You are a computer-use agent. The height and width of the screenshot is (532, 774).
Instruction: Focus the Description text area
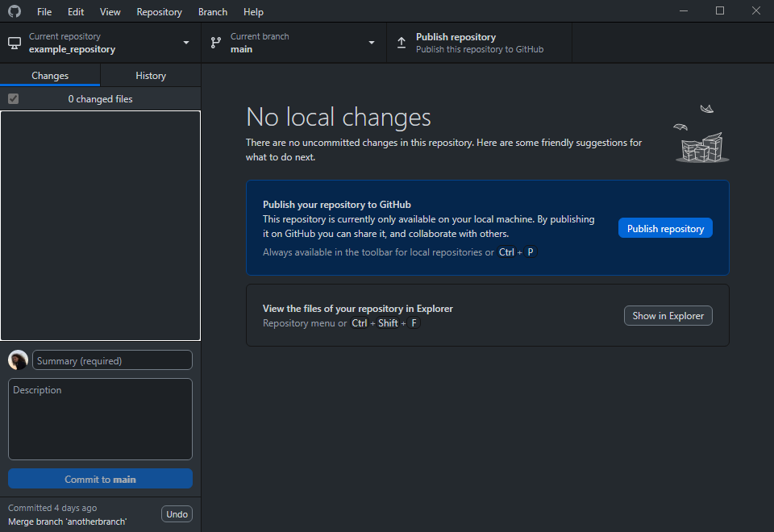[x=100, y=419]
